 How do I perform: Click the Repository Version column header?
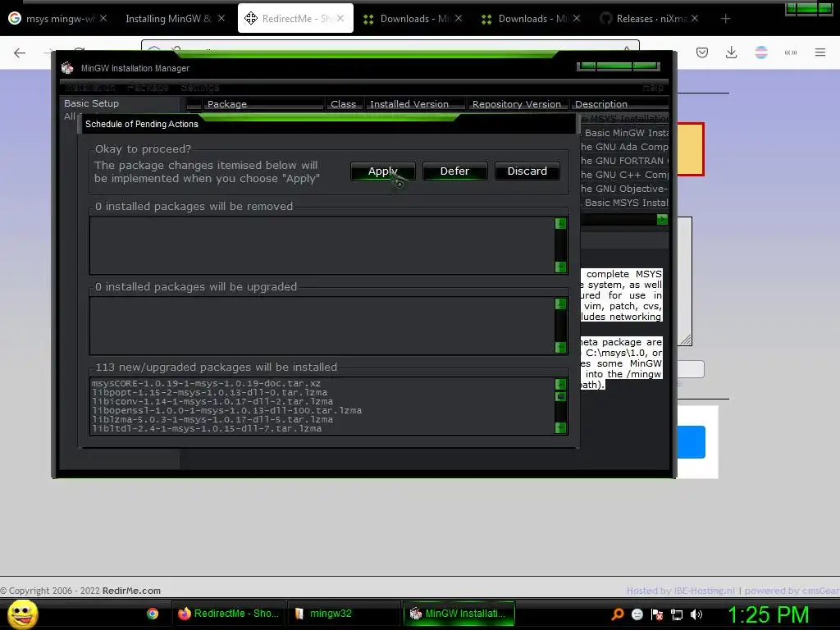click(x=517, y=104)
